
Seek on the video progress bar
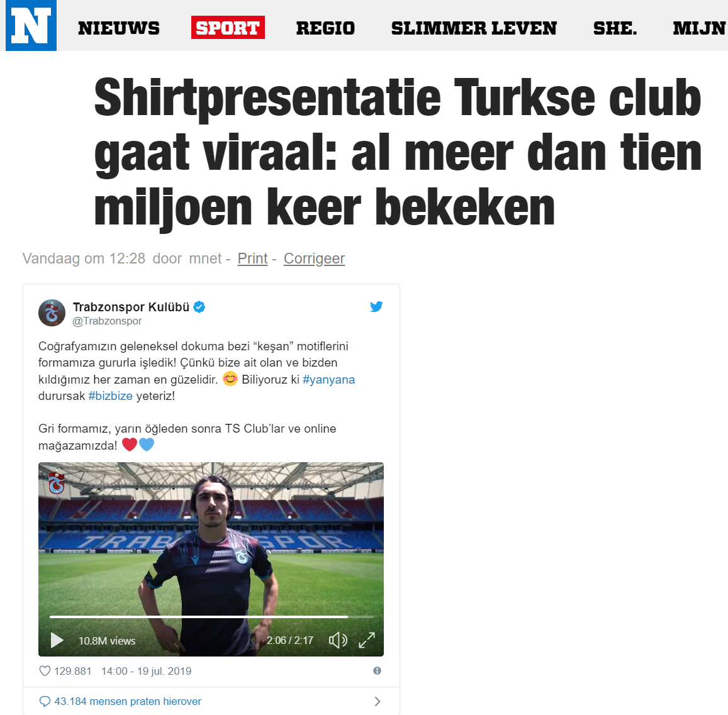(211, 617)
